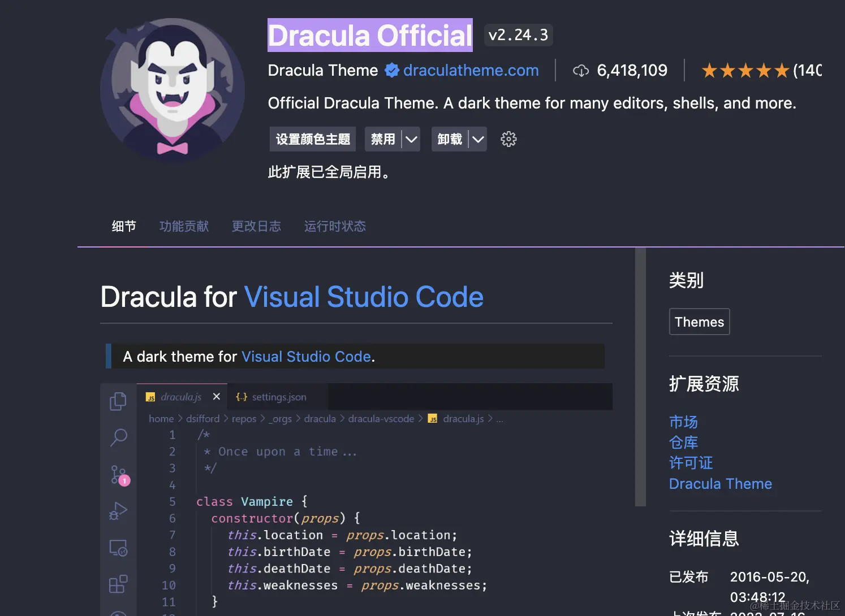Click Visual Studio Code heading link
This screenshot has height=616, width=845.
click(364, 297)
